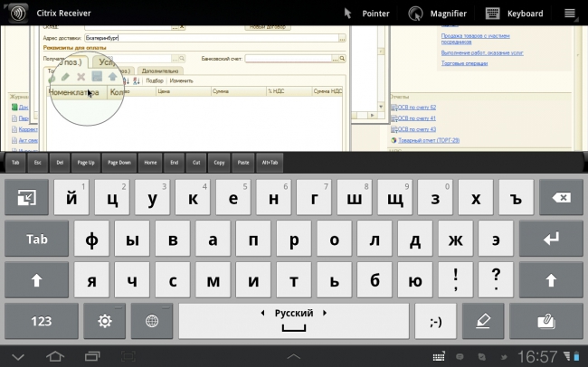Tap the backspace key
The width and height of the screenshot is (588, 367).
[x=562, y=197]
